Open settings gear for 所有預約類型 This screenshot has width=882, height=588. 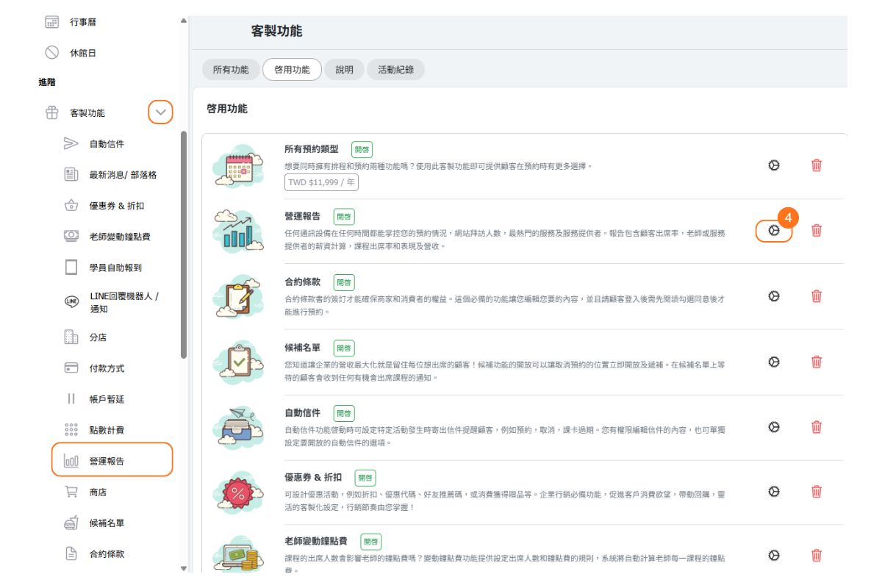click(x=773, y=165)
